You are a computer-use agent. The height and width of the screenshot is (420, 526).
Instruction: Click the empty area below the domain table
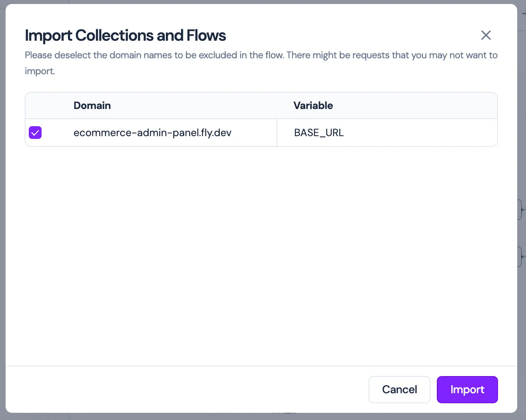click(261, 240)
